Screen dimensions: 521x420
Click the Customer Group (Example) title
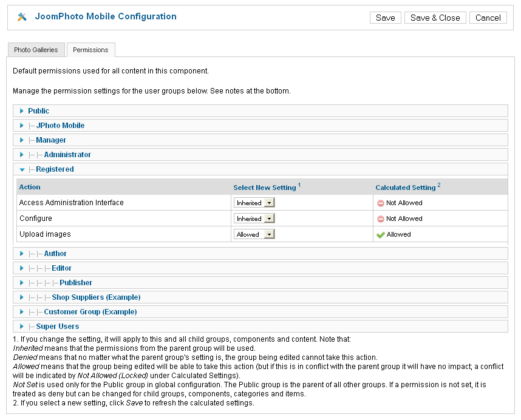pos(90,312)
